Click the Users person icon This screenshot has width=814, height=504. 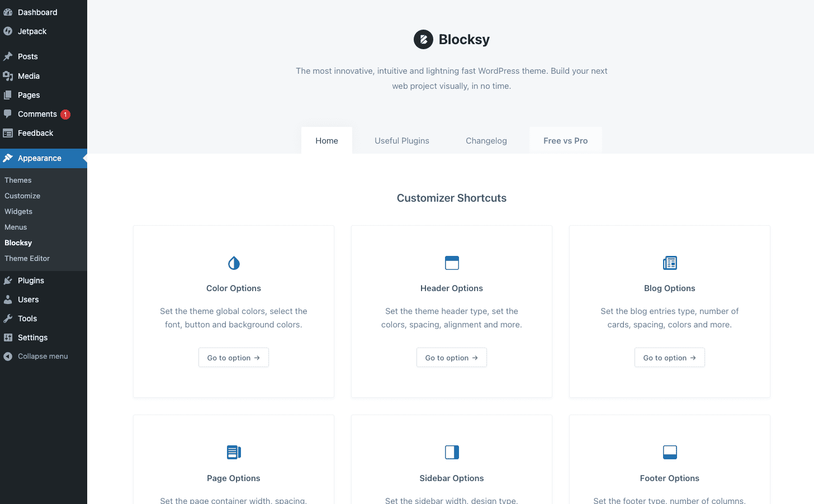pos(8,299)
